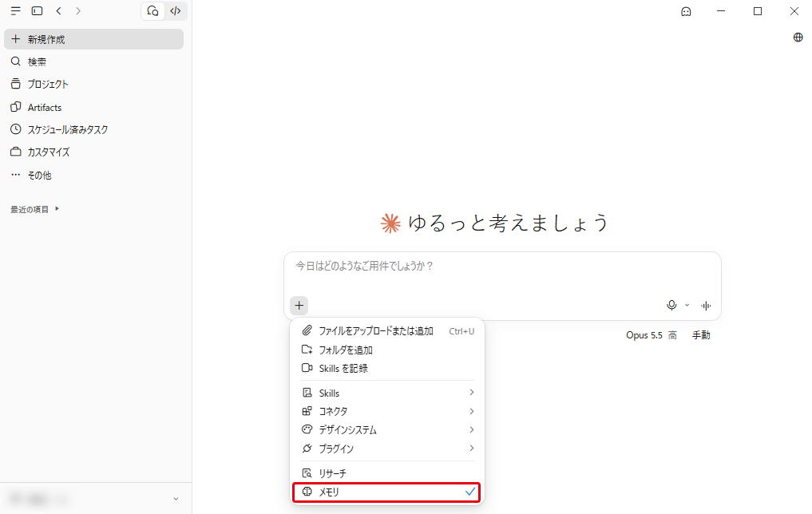Switch to the chat mode icon
This screenshot has height=514, width=812.
point(152,11)
